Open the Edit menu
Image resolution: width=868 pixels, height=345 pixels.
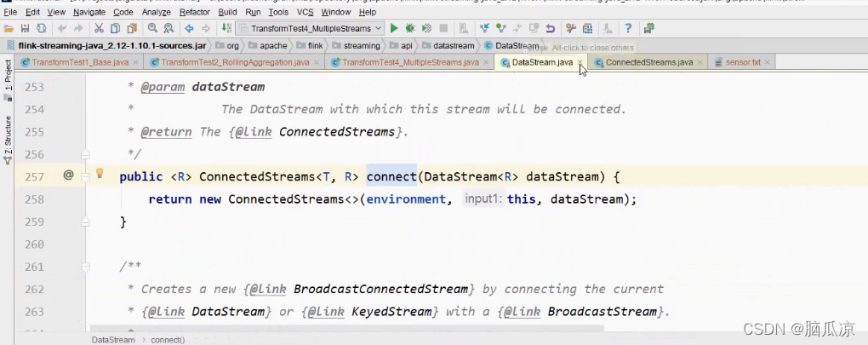click(32, 12)
